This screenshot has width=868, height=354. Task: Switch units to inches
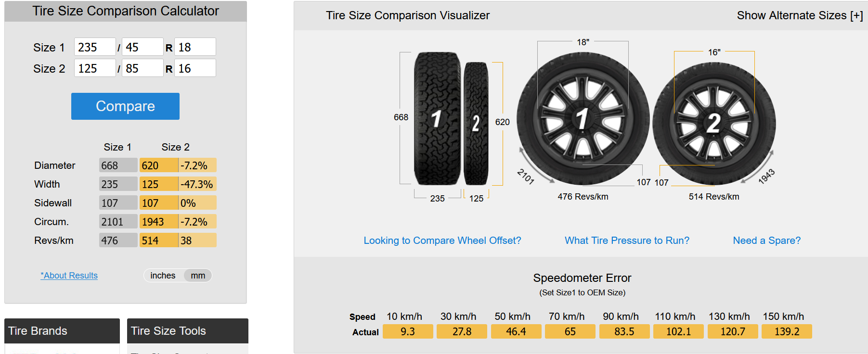[x=163, y=276]
